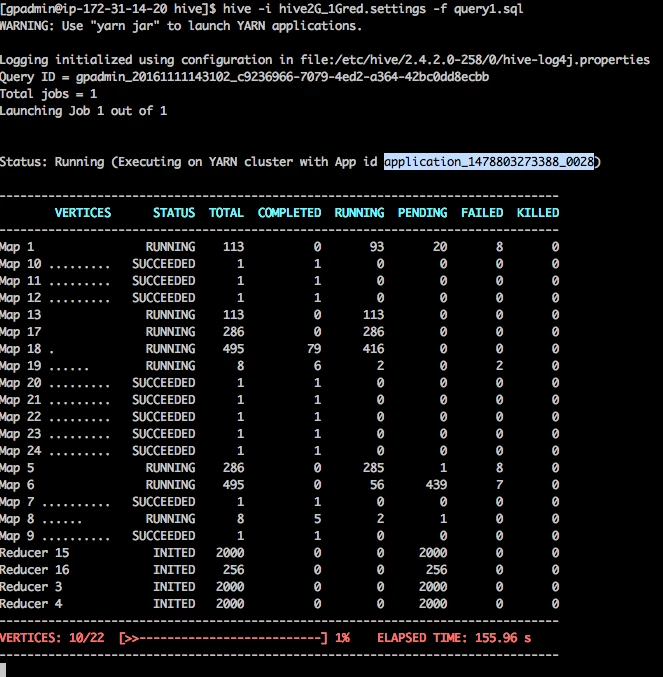This screenshot has height=677, width=663.
Task: Click the 'Map 21' vertex name
Action: coord(21,400)
